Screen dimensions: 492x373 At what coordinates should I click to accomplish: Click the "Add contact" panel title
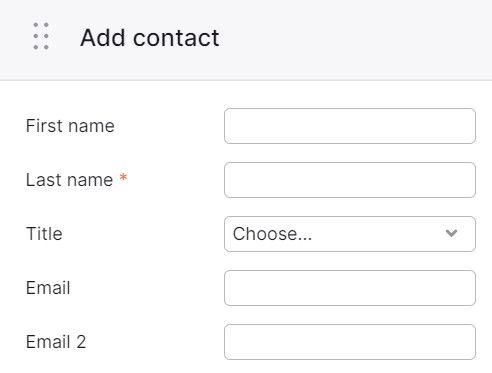[x=150, y=37]
